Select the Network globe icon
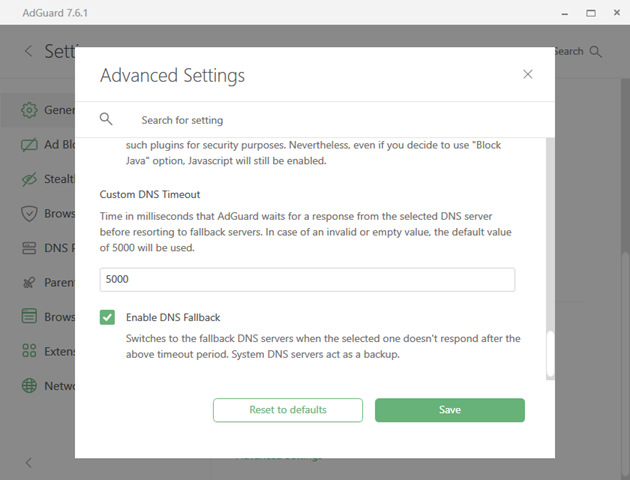630x480 pixels. coord(29,386)
